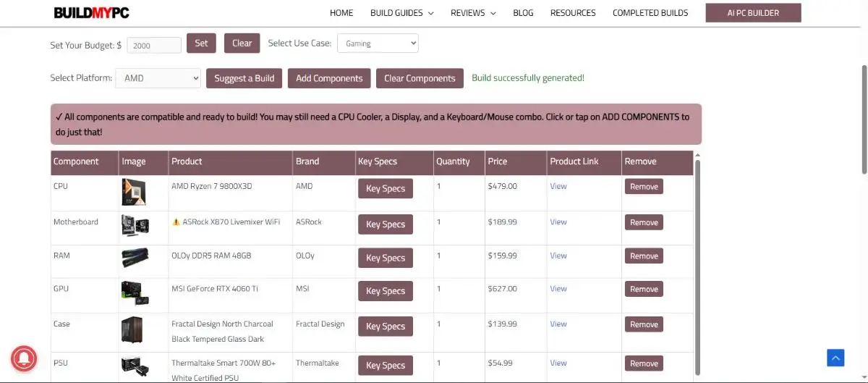
Task: Click the budget amount input field
Action: 154,45
